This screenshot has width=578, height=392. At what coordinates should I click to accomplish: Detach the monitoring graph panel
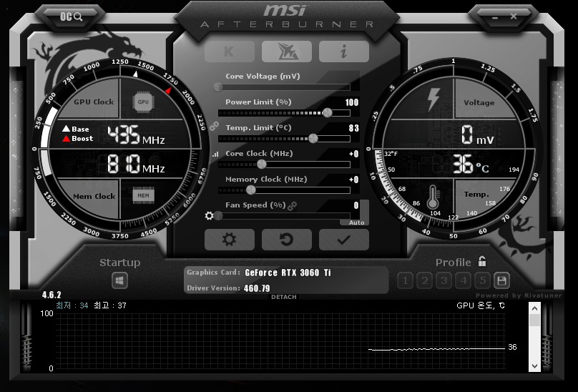pyautogui.click(x=284, y=297)
